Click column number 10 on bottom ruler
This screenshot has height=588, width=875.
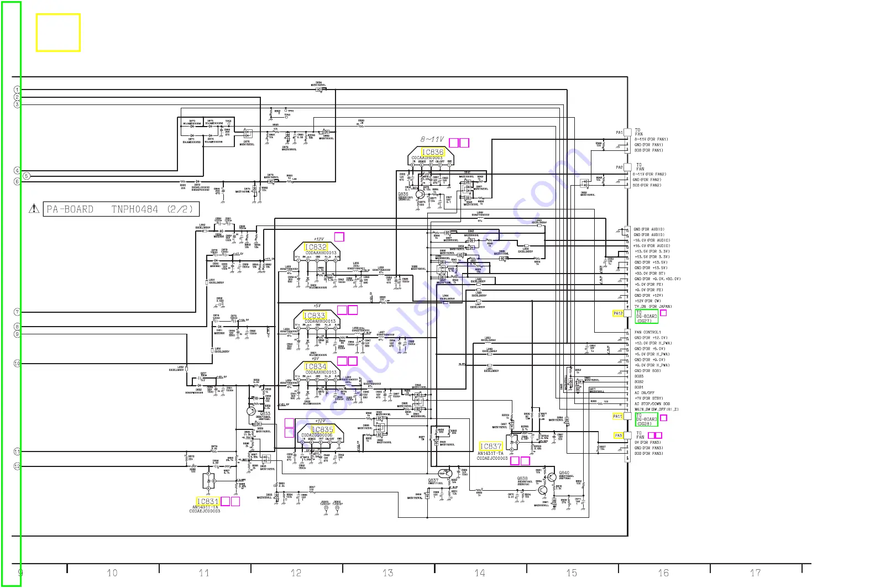coord(112,573)
